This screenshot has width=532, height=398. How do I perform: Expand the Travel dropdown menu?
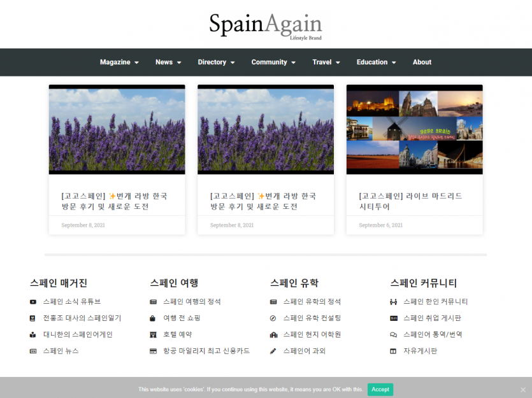(x=326, y=62)
